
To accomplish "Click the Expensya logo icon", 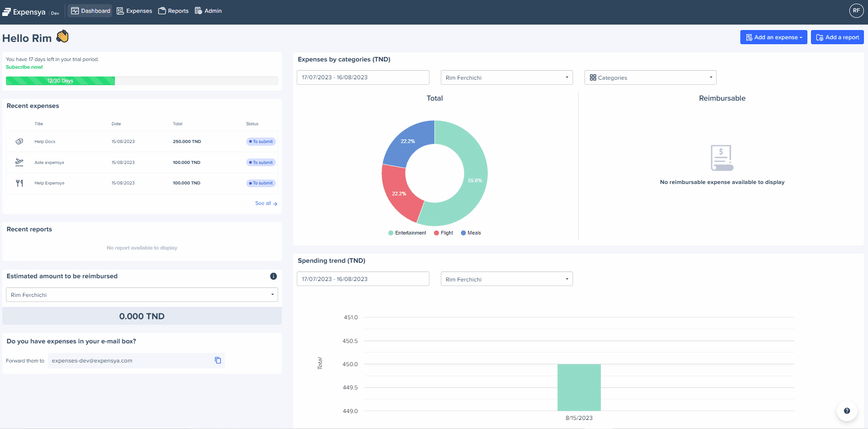I will point(6,12).
